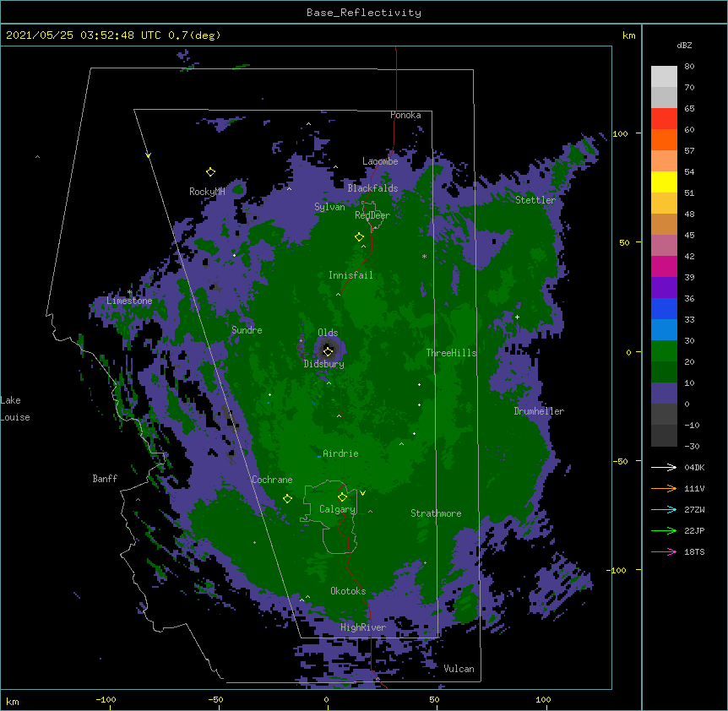Image resolution: width=728 pixels, height=711 pixels.
Task: Click the Cochrane label
Action: (272, 480)
